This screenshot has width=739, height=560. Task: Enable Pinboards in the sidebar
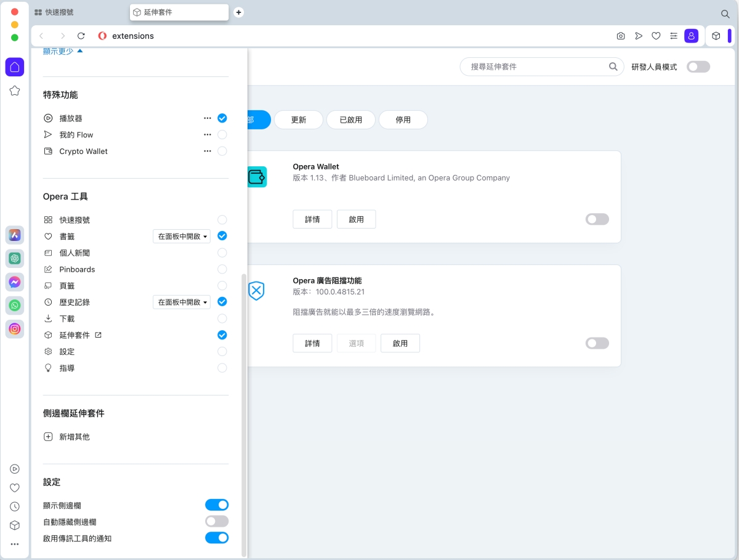tap(222, 269)
